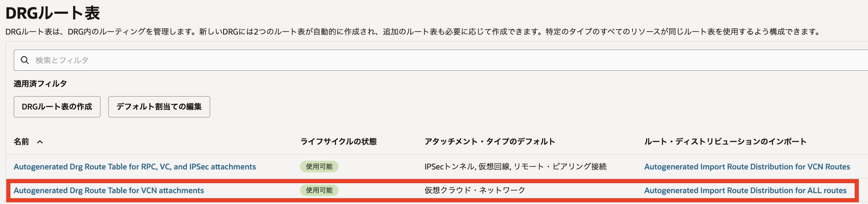
Task: Sort by the 名前 column header
Action: click(x=22, y=142)
